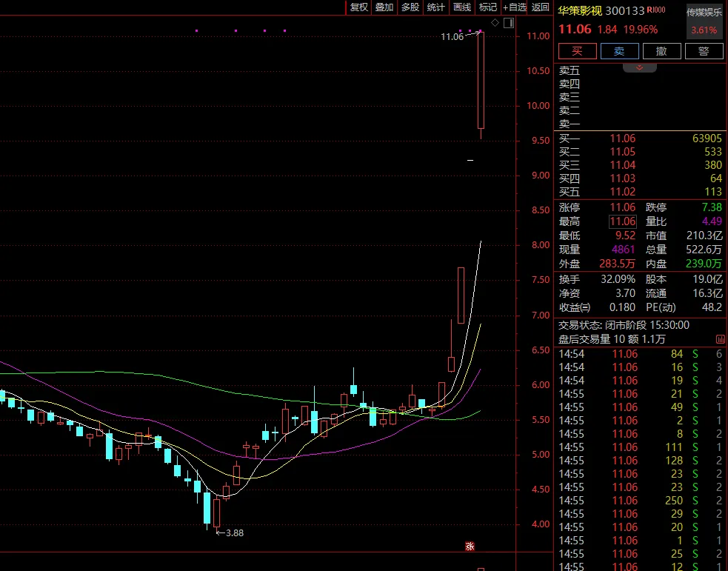This screenshot has height=571, width=728.
Task: Click the 返回 back button
Action: pyautogui.click(x=540, y=7)
